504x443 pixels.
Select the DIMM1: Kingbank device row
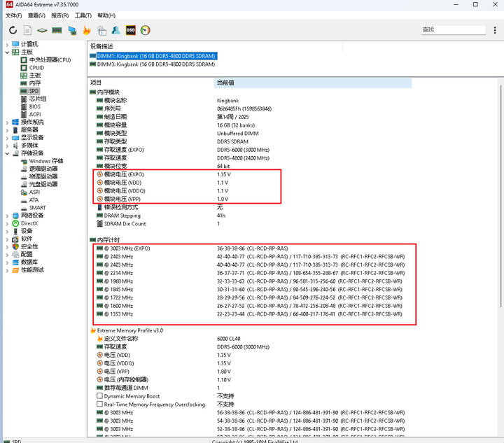[x=156, y=56]
